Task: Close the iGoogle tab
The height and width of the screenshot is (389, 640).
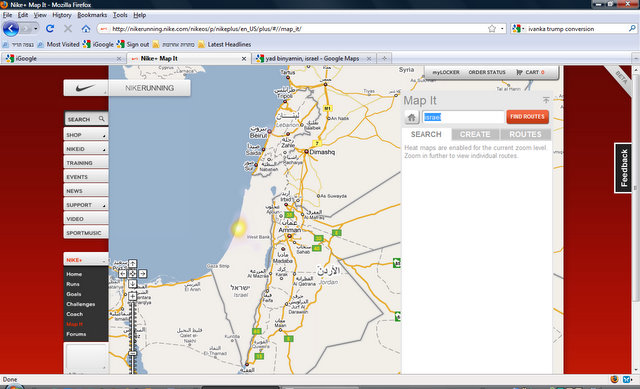Action: pos(119,59)
